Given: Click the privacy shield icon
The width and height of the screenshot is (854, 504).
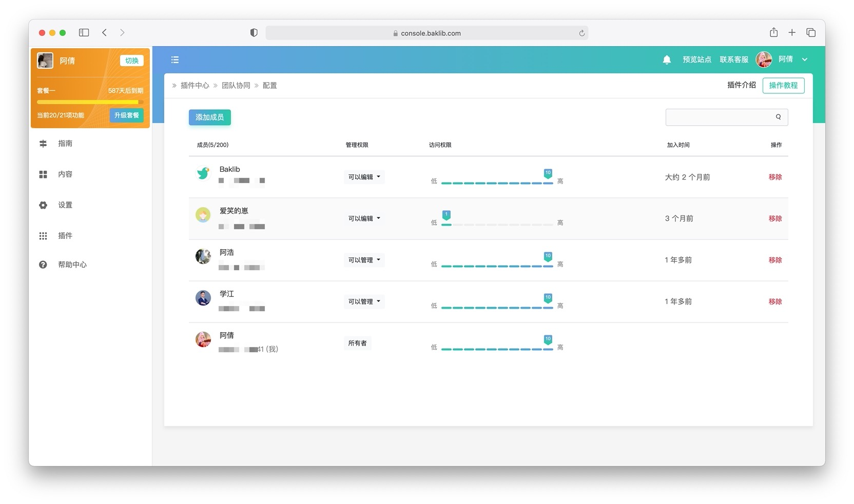Looking at the screenshot, I should pyautogui.click(x=254, y=32).
